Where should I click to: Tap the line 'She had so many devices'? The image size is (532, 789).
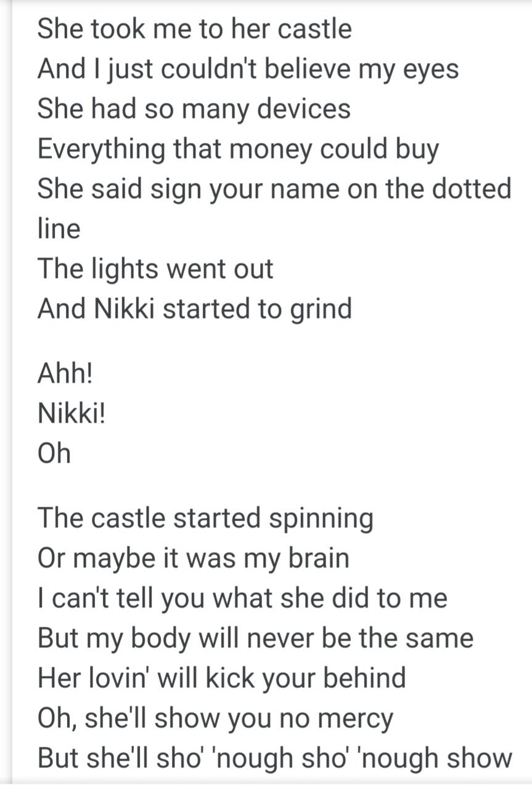[x=194, y=109]
